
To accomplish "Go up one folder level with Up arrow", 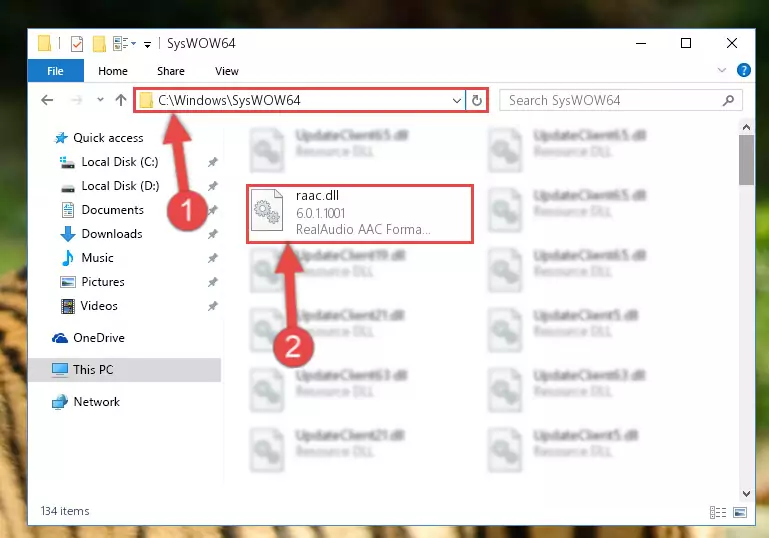I will [121, 100].
